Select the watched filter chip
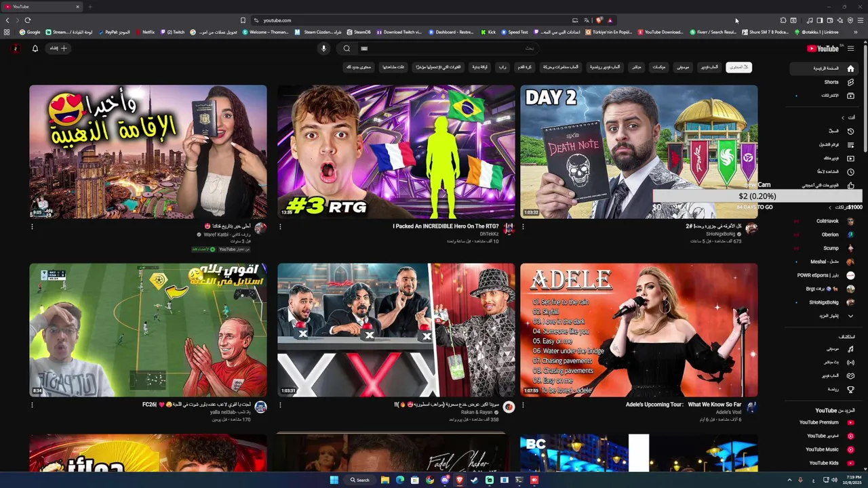Viewport: 868px width, 488px height. pos(393,67)
